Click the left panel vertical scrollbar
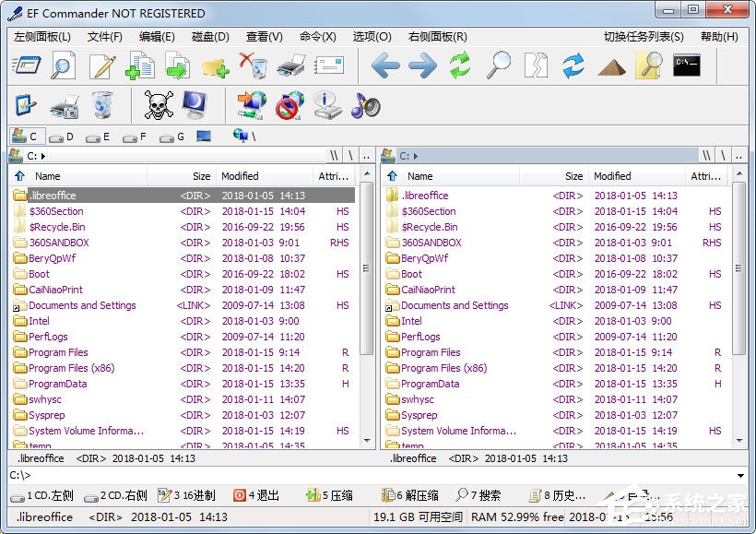 click(367, 308)
